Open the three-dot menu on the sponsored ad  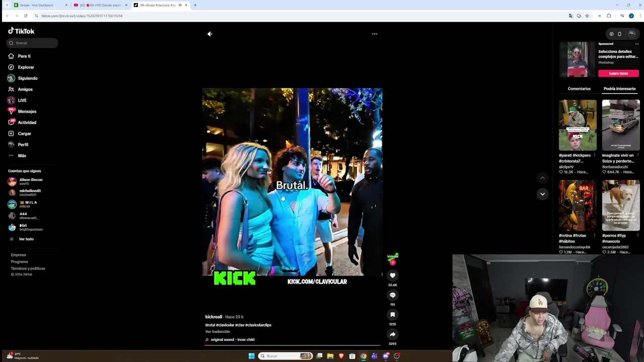pos(636,44)
